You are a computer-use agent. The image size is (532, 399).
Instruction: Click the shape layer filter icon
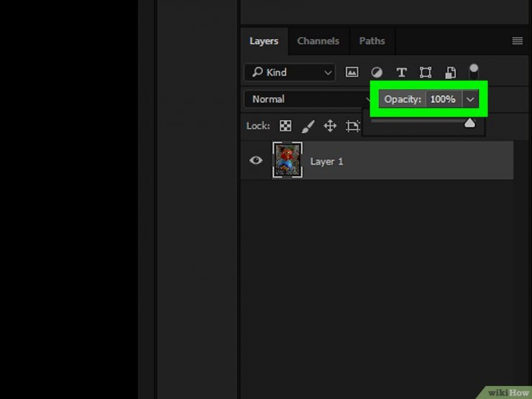click(x=426, y=72)
